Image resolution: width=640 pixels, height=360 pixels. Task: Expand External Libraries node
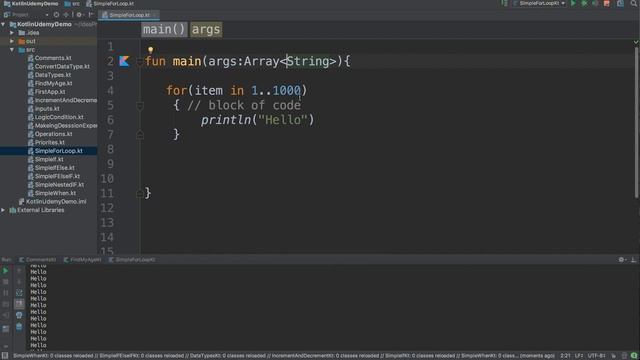click(x=3, y=210)
